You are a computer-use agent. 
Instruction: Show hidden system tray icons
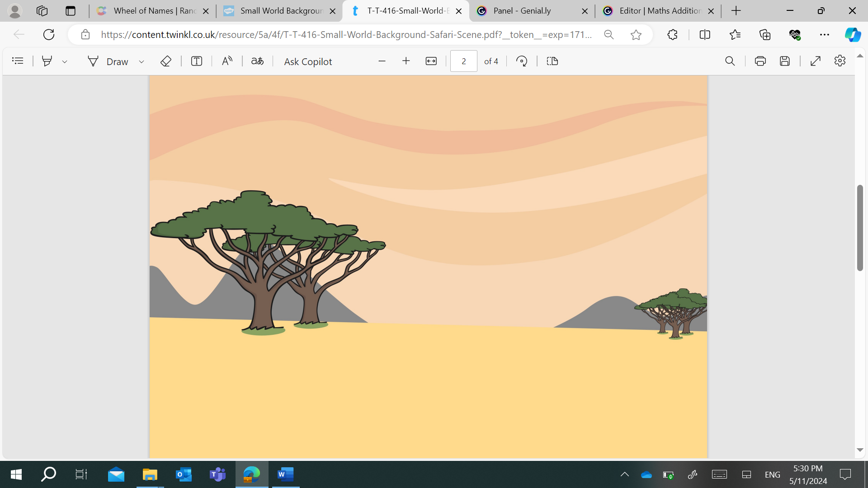click(x=624, y=474)
